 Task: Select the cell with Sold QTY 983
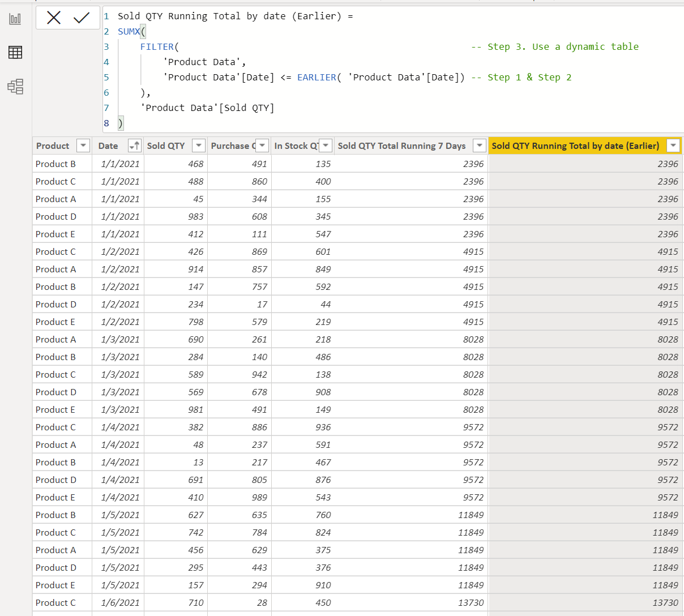click(176, 217)
